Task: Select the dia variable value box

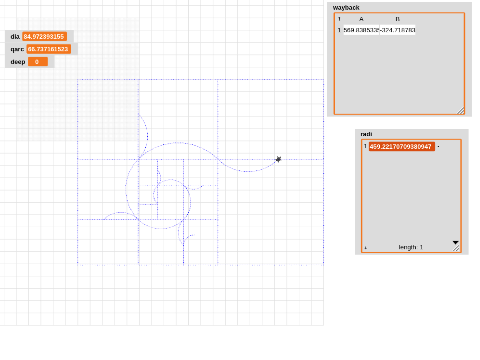Action: click(x=45, y=36)
